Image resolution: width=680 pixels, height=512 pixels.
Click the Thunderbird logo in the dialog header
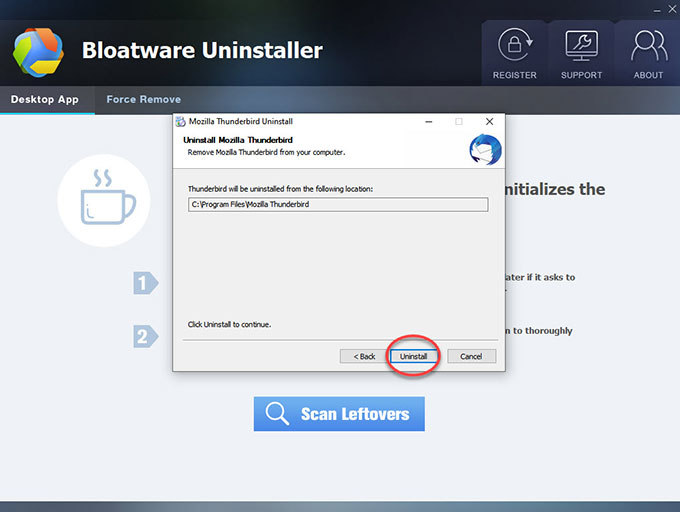pos(485,150)
